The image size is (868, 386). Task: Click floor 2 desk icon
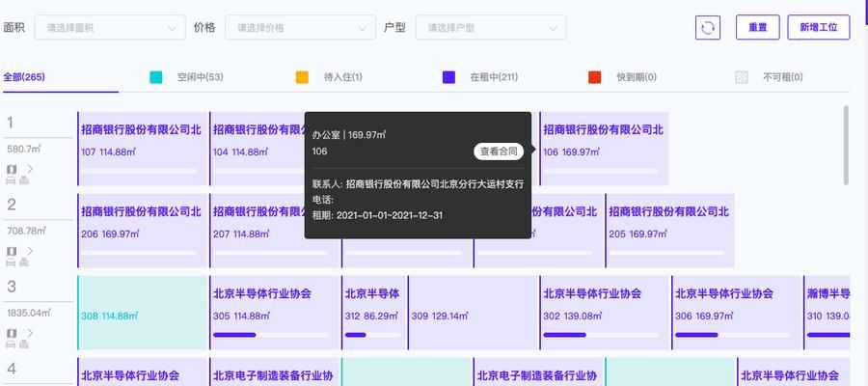coord(11,262)
